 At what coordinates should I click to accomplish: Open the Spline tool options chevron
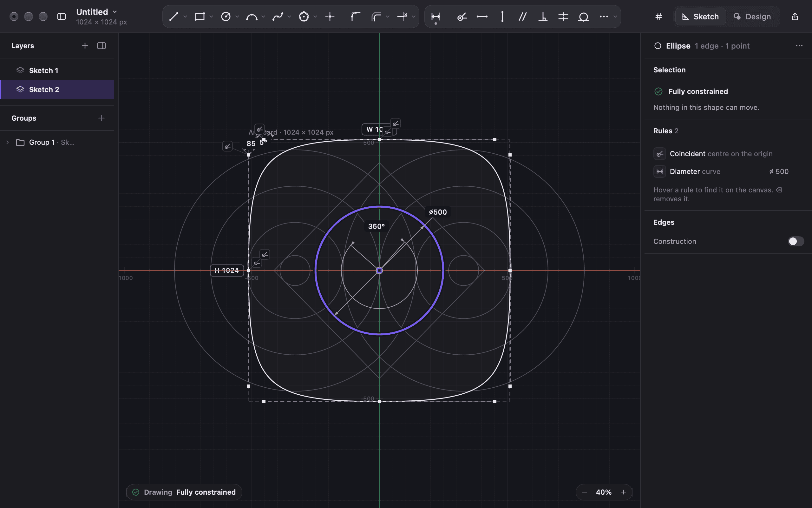(x=289, y=17)
